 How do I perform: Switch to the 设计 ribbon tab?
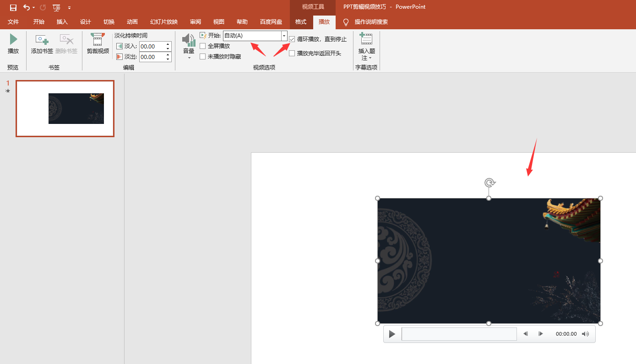pyautogui.click(x=86, y=22)
